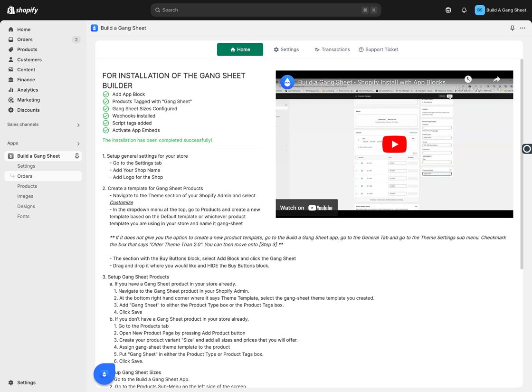Open the notifications bell icon
Image resolution: width=532 pixels, height=392 pixels.
(464, 10)
